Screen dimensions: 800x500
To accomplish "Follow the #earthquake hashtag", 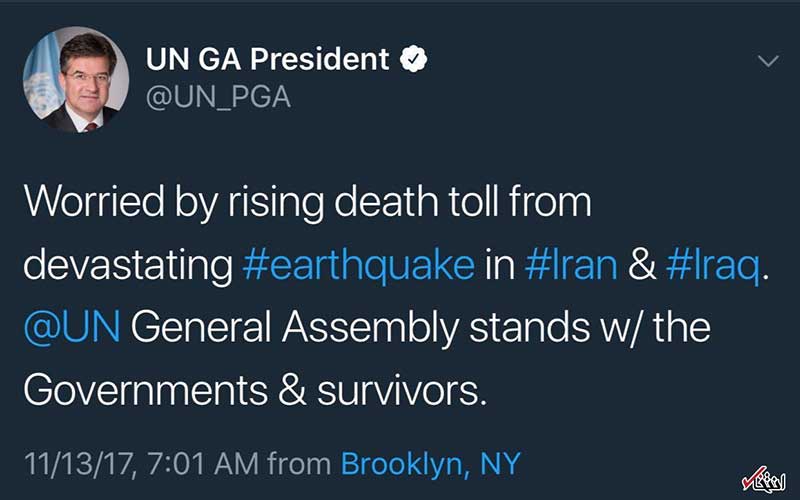I will 359,265.
